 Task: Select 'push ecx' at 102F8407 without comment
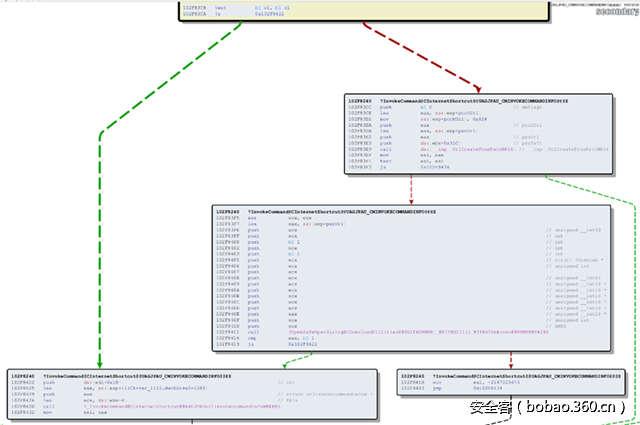[257, 272]
